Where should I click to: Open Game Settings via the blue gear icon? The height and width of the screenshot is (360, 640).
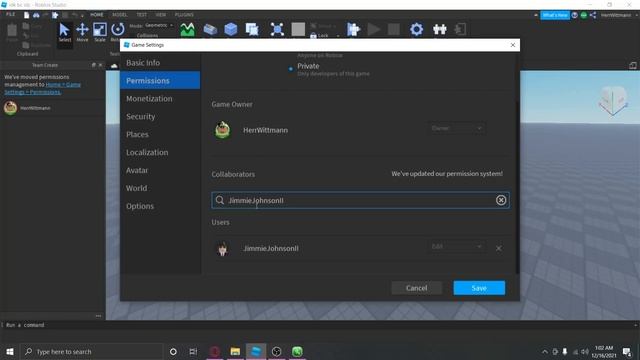tap(416, 29)
